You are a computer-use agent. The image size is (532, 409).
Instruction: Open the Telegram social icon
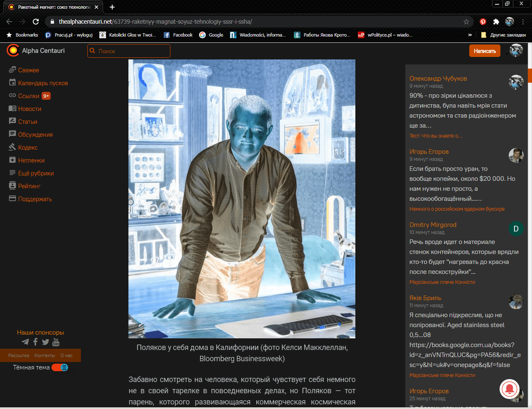(x=25, y=342)
